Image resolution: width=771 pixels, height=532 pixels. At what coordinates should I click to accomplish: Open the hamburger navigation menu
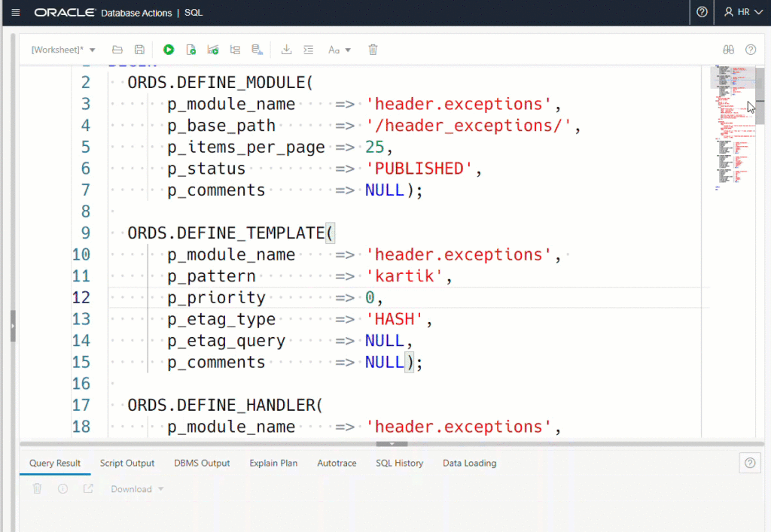coord(15,12)
